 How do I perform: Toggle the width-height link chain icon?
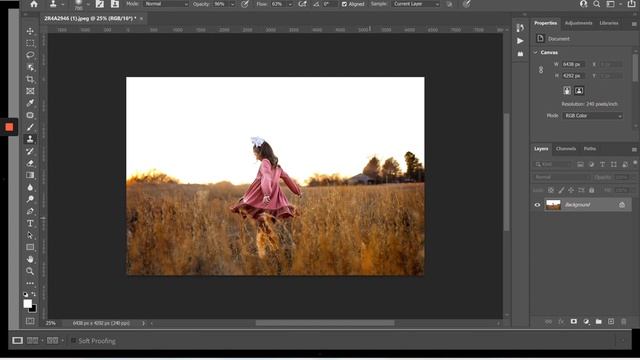click(541, 70)
